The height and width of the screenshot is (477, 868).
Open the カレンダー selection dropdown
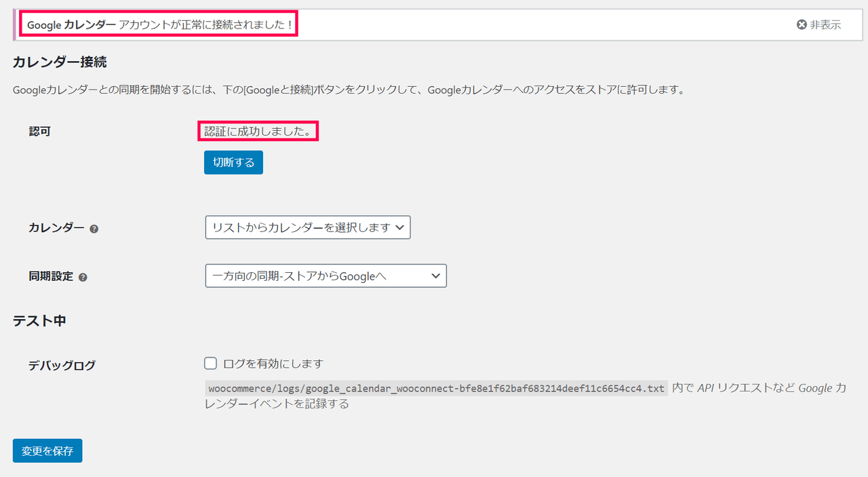308,227
